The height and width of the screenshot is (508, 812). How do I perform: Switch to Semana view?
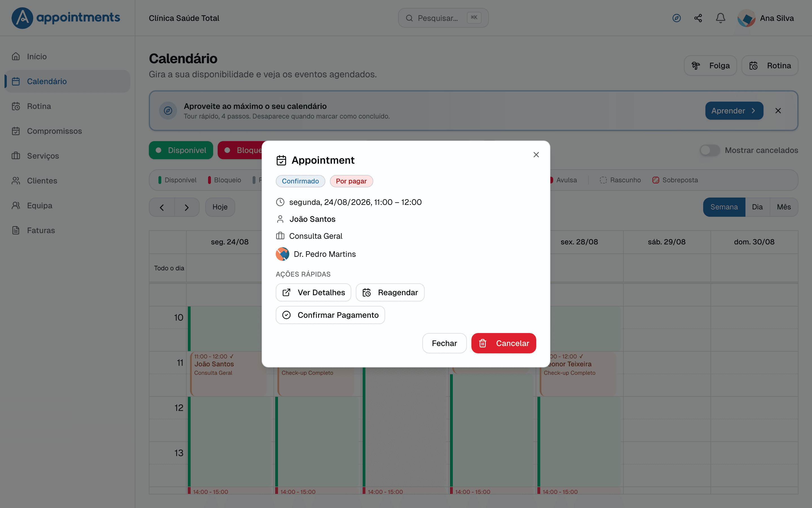[724, 207]
